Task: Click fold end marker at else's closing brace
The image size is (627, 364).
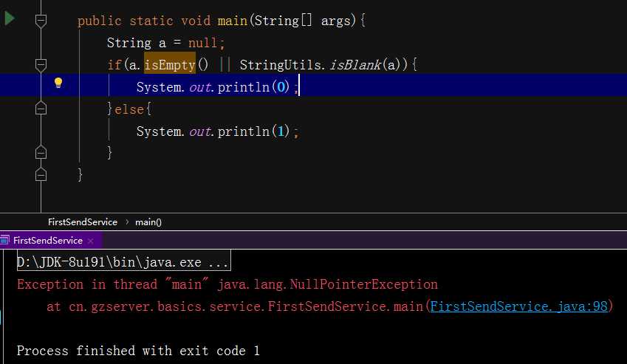Action: pos(41,153)
